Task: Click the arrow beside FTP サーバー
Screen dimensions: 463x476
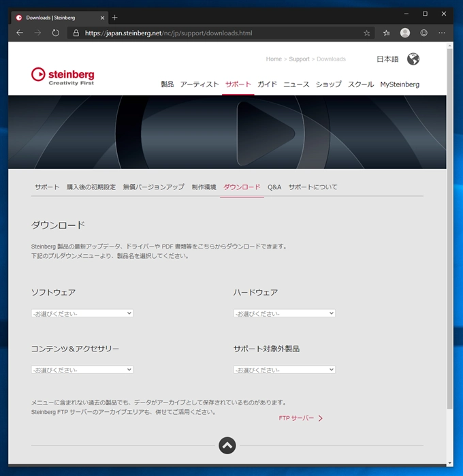Action: point(320,418)
